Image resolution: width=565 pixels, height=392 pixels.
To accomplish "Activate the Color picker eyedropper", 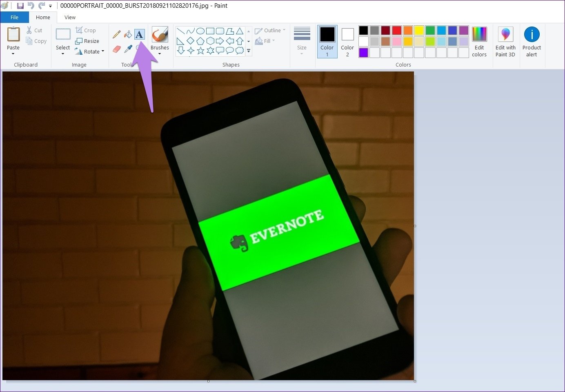I will 128,49.
